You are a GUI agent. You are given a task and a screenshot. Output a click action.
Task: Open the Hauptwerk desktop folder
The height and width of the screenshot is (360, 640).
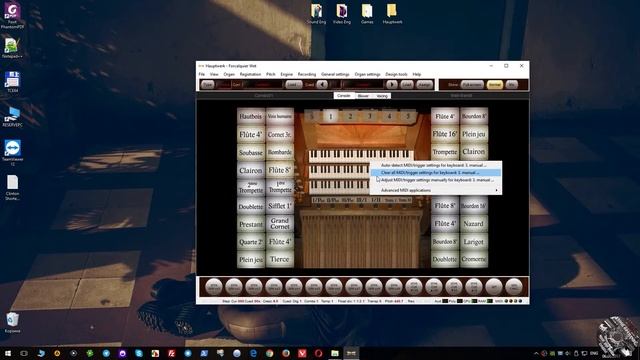tap(392, 14)
